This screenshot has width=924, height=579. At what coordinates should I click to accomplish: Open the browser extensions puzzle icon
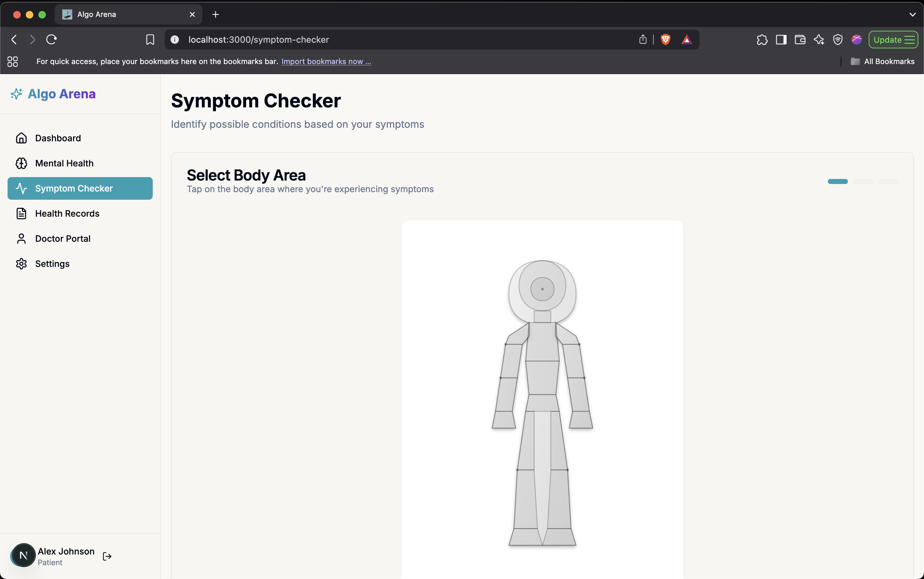tap(762, 40)
